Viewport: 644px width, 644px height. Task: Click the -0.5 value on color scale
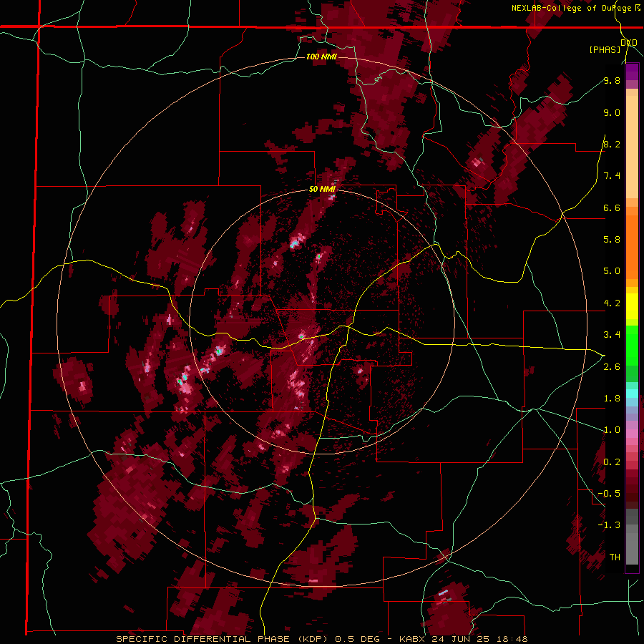tap(609, 494)
